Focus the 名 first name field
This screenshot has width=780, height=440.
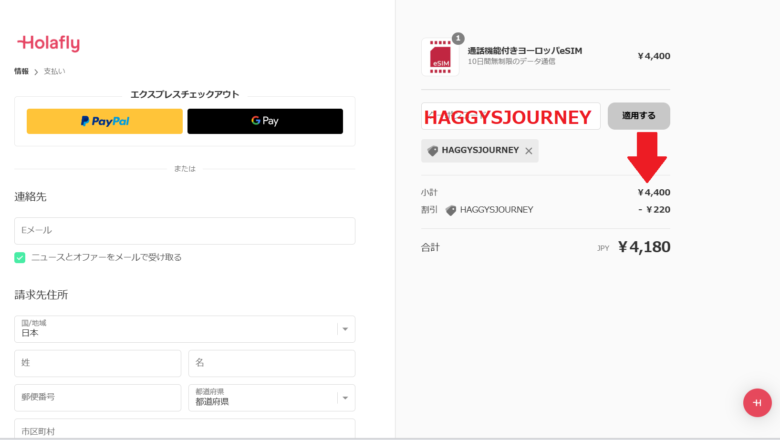click(x=272, y=363)
